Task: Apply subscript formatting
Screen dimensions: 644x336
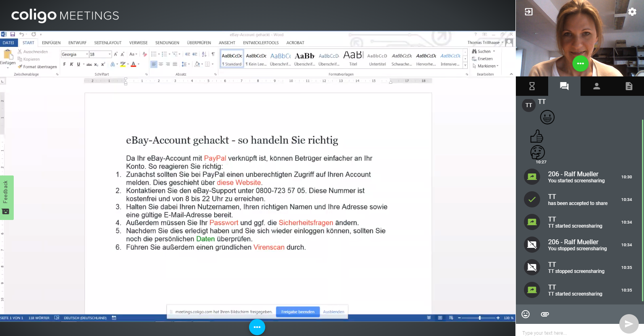Action: coord(96,64)
